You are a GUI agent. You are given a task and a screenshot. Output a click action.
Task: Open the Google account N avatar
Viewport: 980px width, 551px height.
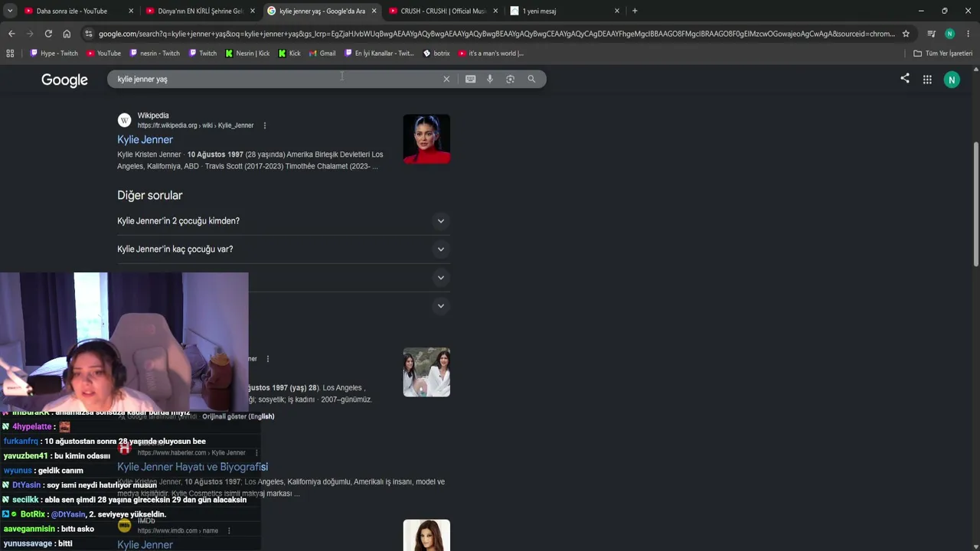(x=952, y=80)
